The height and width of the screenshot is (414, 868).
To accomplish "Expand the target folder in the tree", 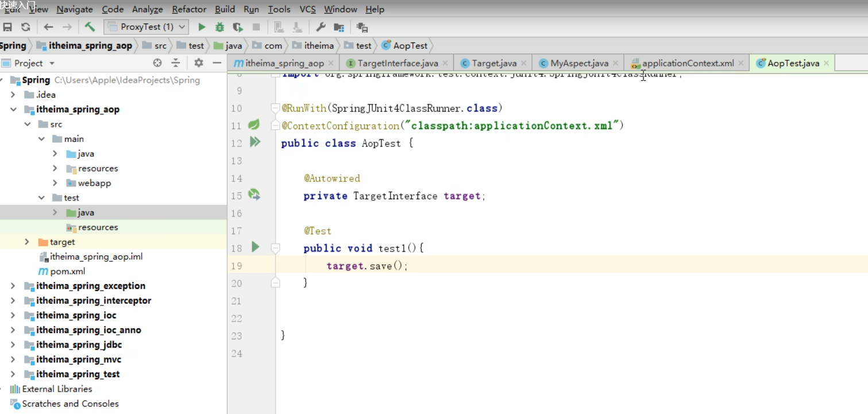I will tap(27, 242).
